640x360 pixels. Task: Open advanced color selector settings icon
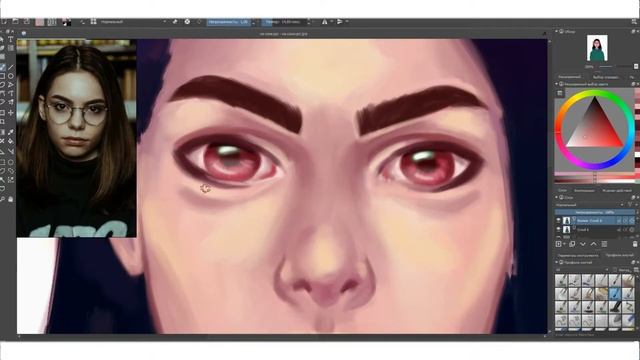click(x=560, y=93)
